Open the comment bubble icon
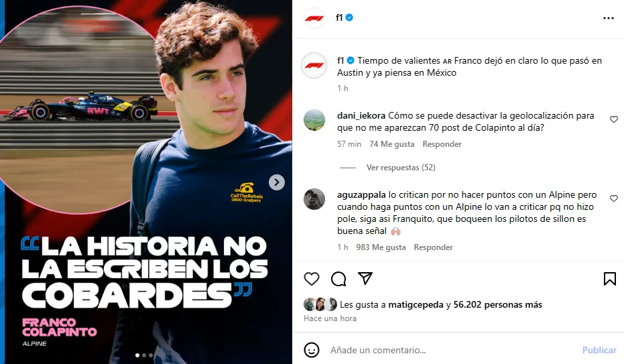The width and height of the screenshot is (624, 364). click(x=338, y=279)
